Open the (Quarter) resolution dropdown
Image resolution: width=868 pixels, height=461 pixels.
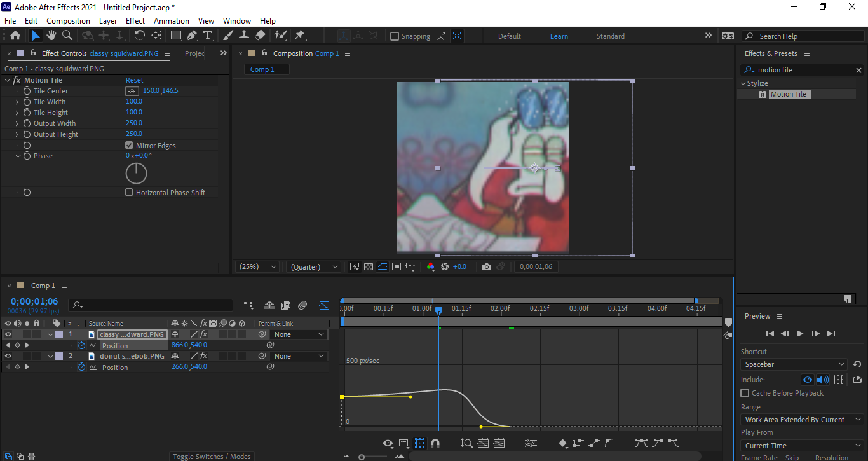pos(313,267)
